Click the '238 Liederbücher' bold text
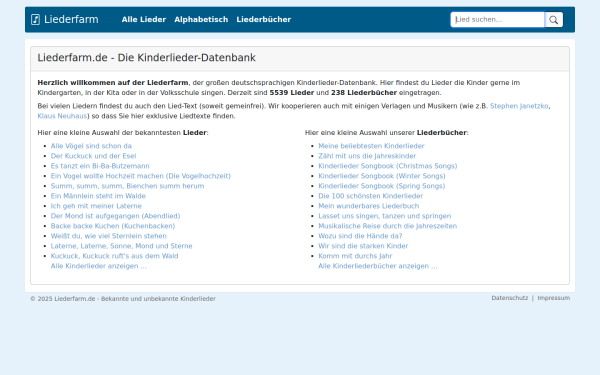600x375 pixels. tap(364, 93)
